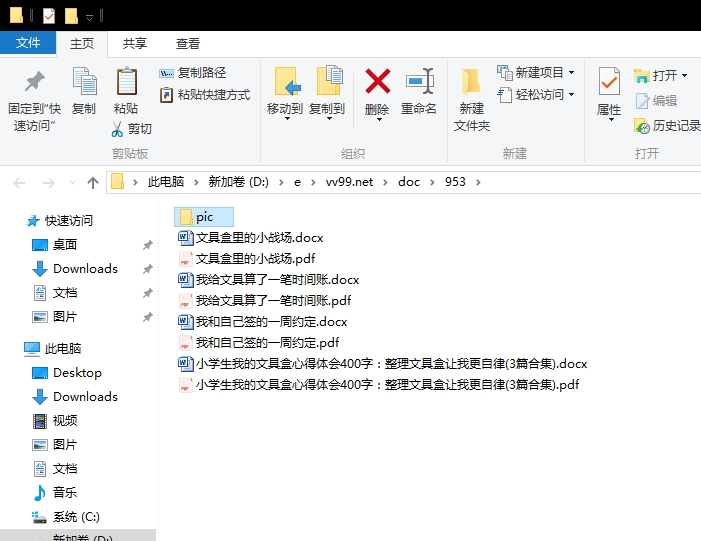Screen dimensions: 701x541
Task: Click the properties icon in the quick access toolbar
Action: [x=49, y=16]
